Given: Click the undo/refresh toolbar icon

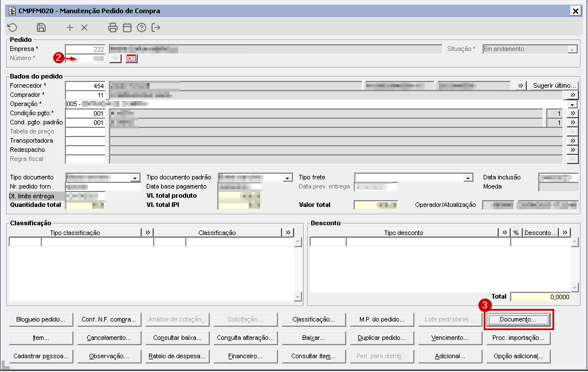Looking at the screenshot, I should [x=13, y=28].
